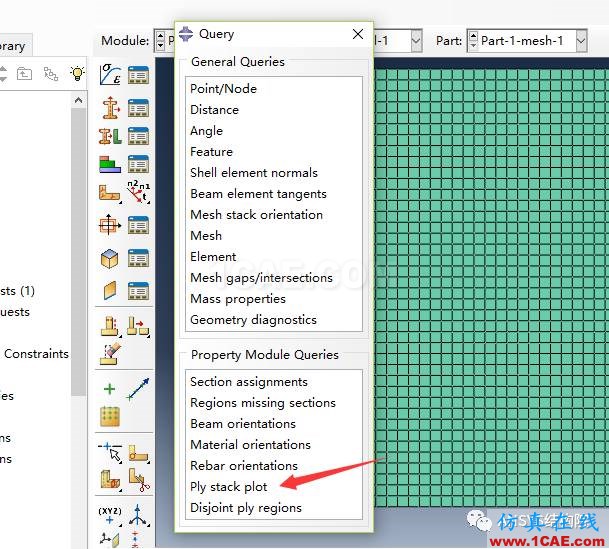This screenshot has width=609, height=549.
Task: Open the Composite Layup Manager
Action: click(138, 164)
